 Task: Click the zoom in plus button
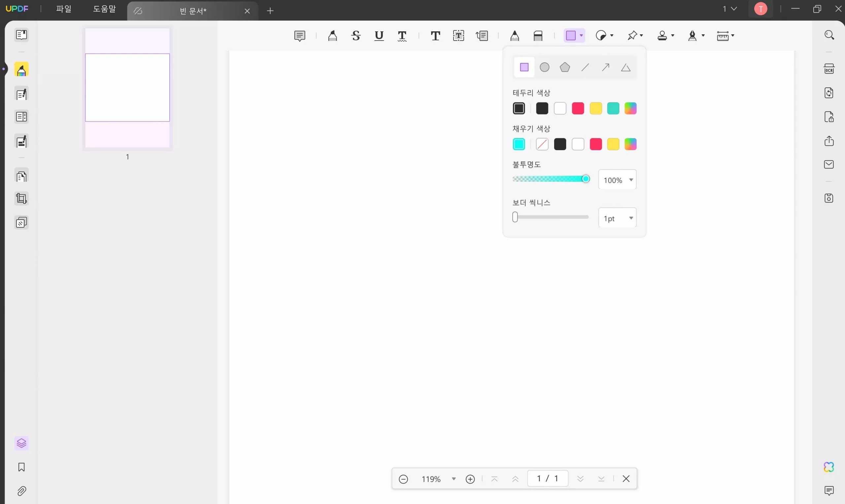point(470,479)
